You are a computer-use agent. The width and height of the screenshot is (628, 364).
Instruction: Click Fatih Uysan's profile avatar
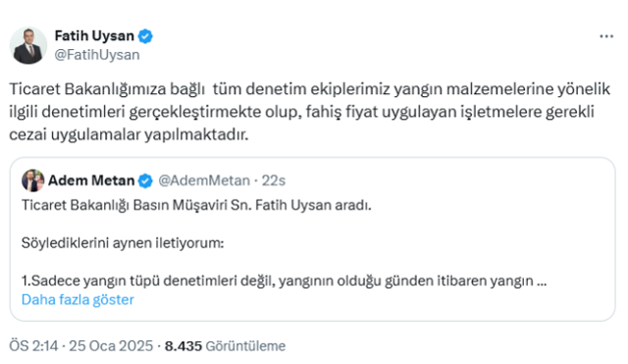(x=28, y=46)
